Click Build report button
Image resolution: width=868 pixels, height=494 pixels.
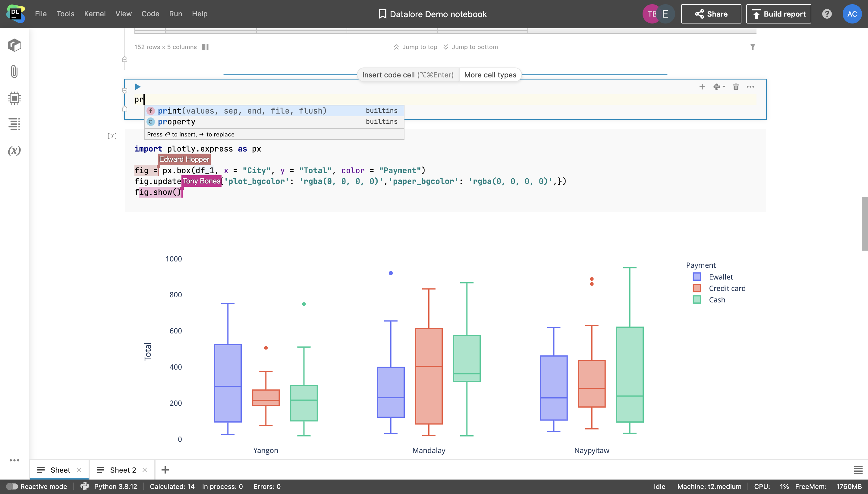778,14
